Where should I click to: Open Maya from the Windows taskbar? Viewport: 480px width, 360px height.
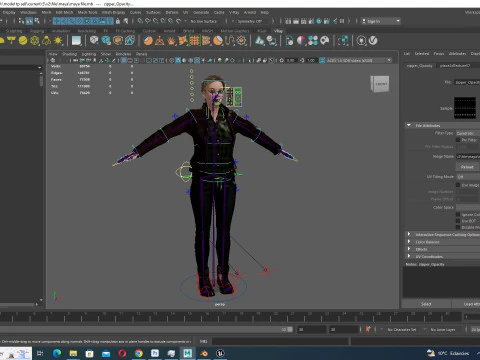click(x=188, y=353)
